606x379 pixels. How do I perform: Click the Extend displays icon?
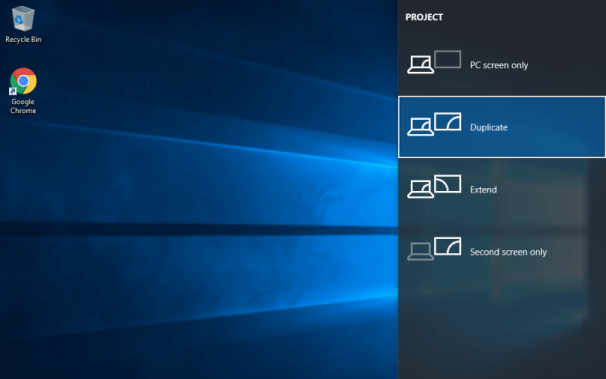tap(434, 186)
